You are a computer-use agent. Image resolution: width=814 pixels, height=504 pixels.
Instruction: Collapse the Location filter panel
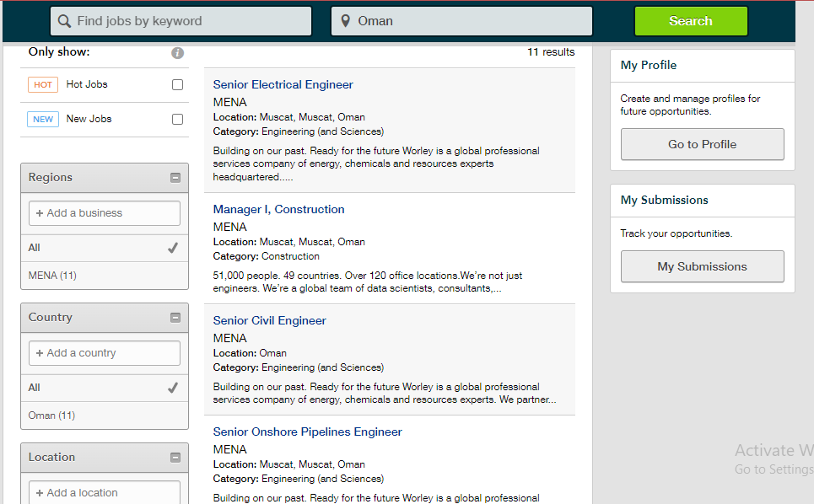175,458
